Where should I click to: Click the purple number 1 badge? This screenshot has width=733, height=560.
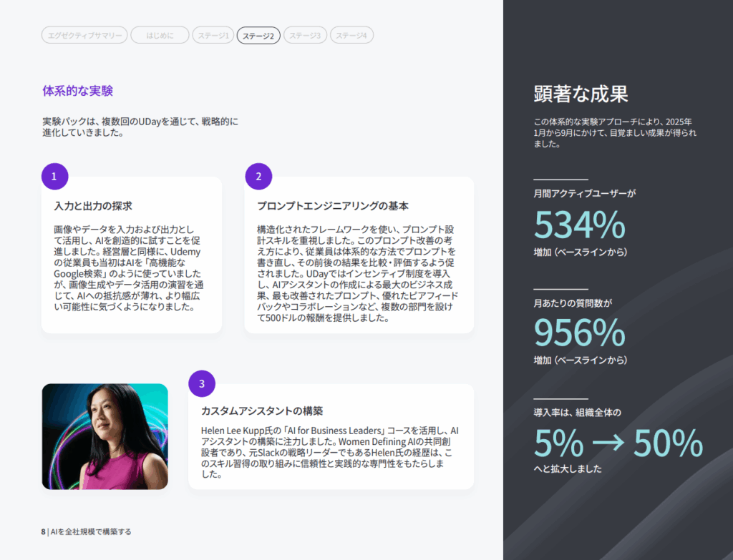pyautogui.click(x=55, y=176)
